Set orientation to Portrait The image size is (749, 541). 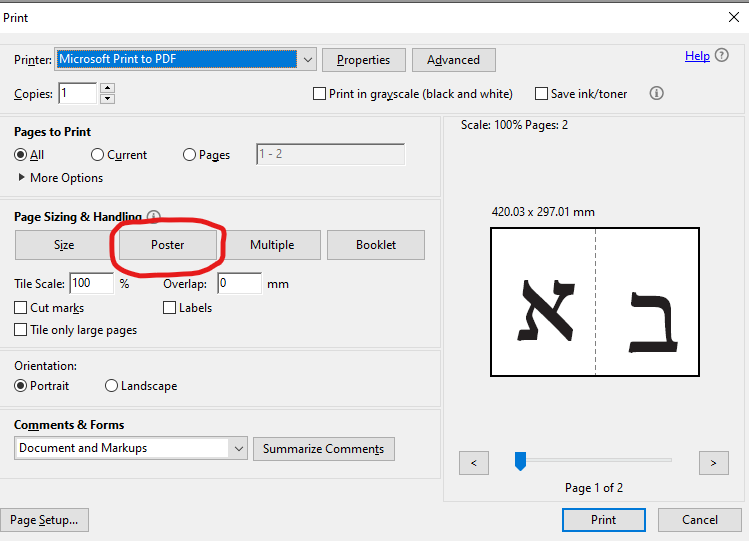[x=21, y=386]
